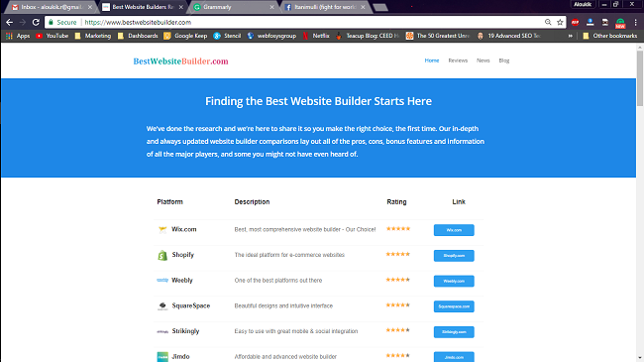
Task: Click the Home navigation link
Action: tap(432, 60)
